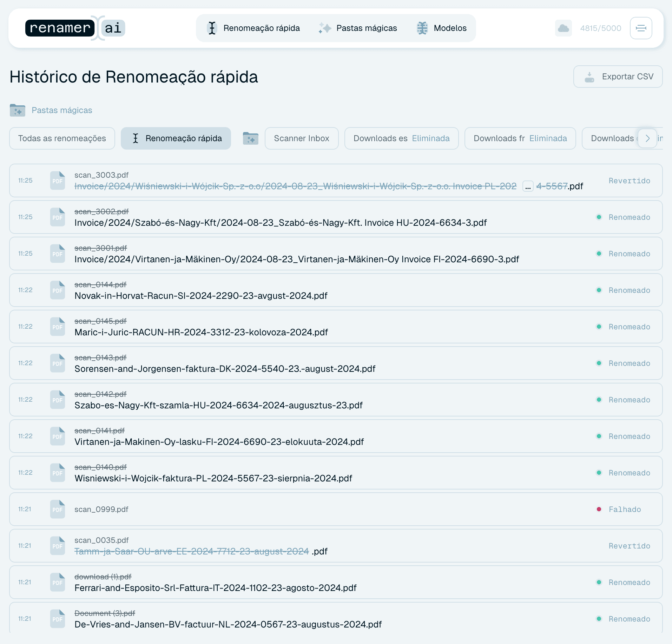Open the hamburger menu button
Viewport: 672px width, 644px height.
641,28
